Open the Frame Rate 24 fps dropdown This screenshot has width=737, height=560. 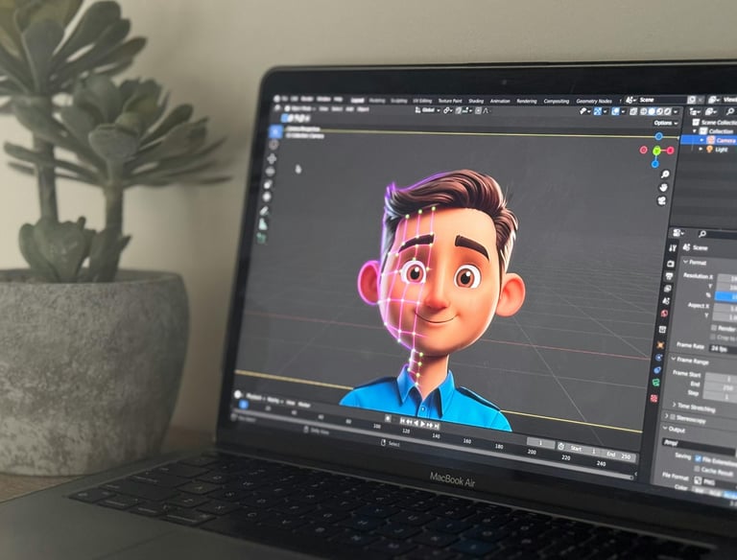pos(723,349)
